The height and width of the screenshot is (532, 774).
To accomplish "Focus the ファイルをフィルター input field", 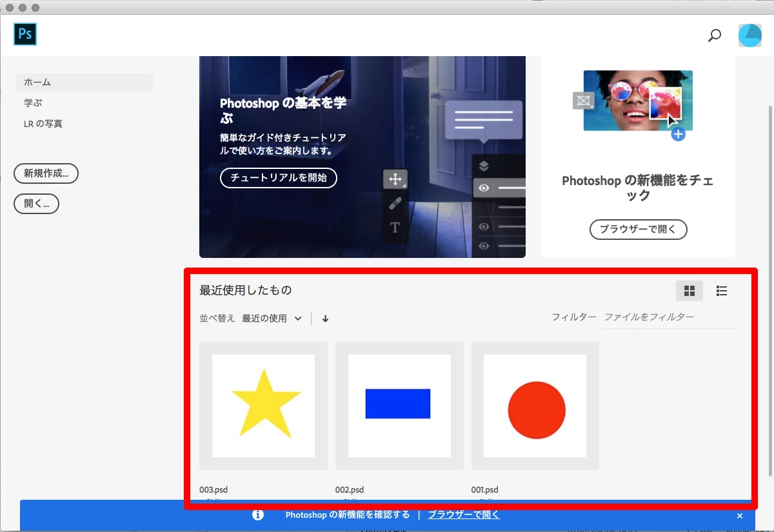I will pos(669,317).
